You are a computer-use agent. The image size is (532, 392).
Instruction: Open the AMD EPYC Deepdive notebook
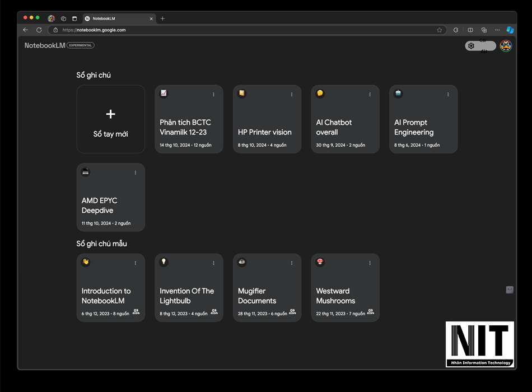[111, 197]
